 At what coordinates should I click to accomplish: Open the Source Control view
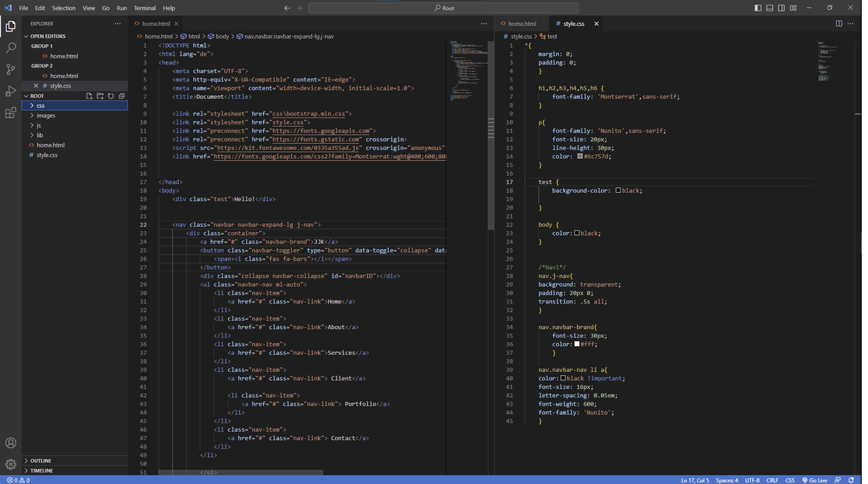[x=11, y=69]
